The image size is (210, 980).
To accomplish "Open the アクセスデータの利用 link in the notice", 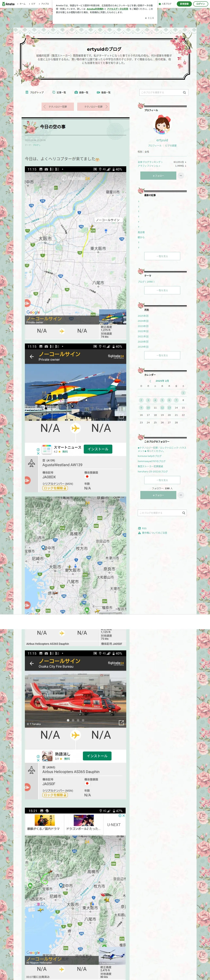I will click(117, 9).
